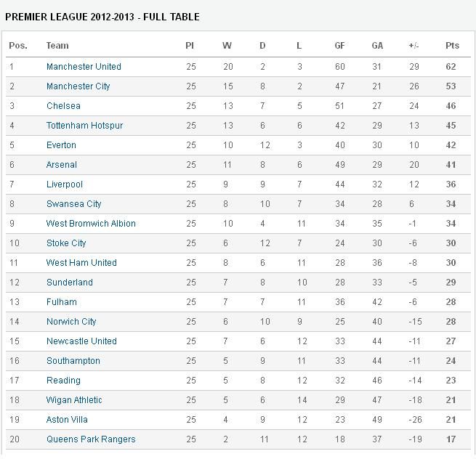
Task: Open the Reading team page
Action: [x=63, y=381]
